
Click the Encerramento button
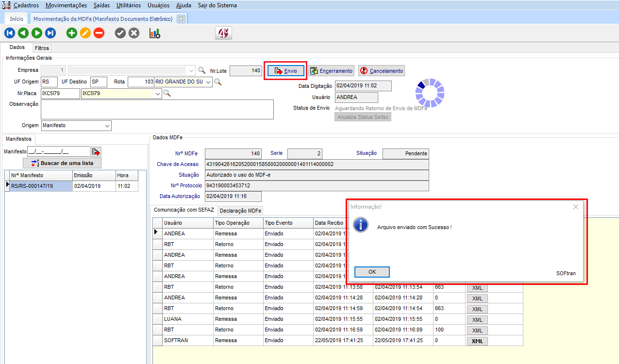click(332, 71)
